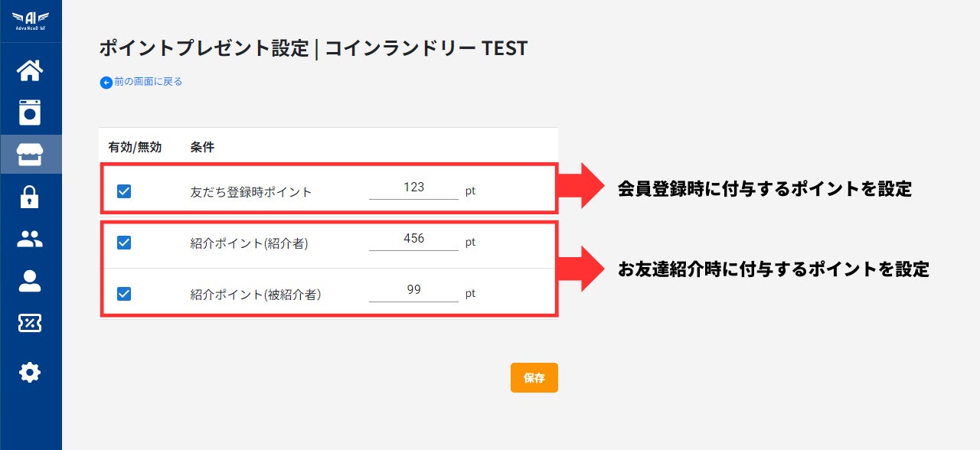980x450 pixels.
Task: Focus the points field showing 123
Action: [413, 187]
